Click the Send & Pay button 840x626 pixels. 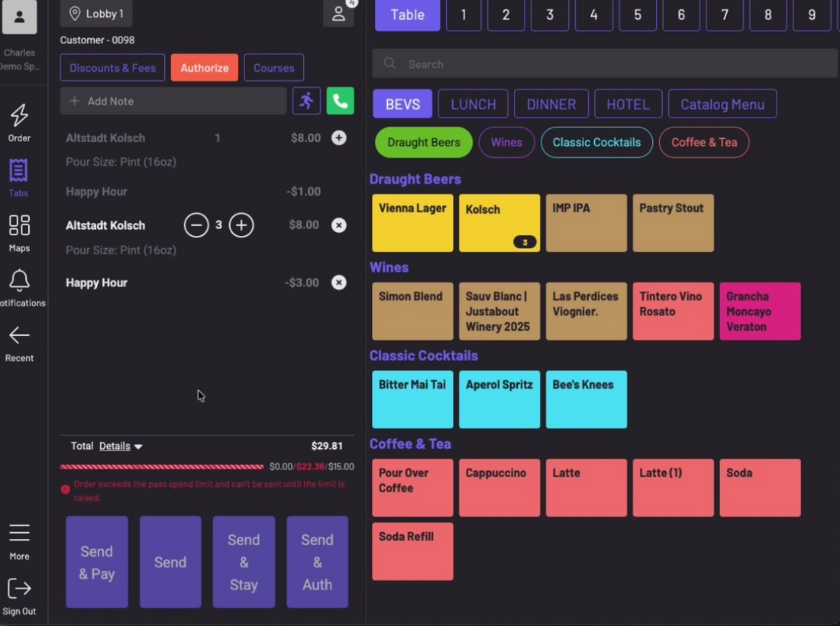click(x=97, y=563)
